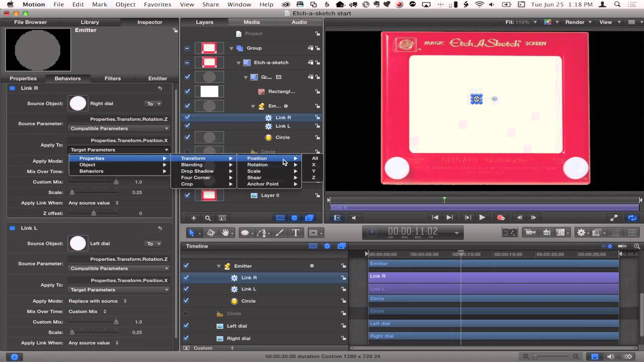Open the Render options dropdown
This screenshot has width=644, height=362.
[x=578, y=22]
